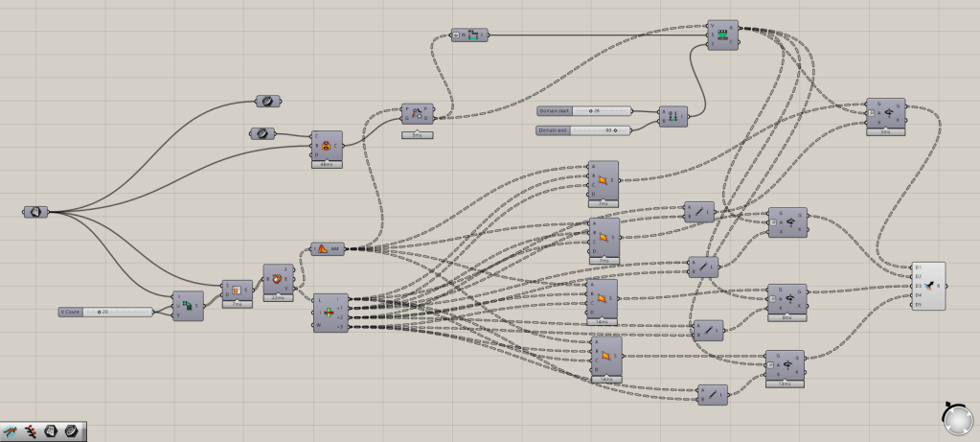
Task: Select the rotate component showing 18ms
Action: 785,364
